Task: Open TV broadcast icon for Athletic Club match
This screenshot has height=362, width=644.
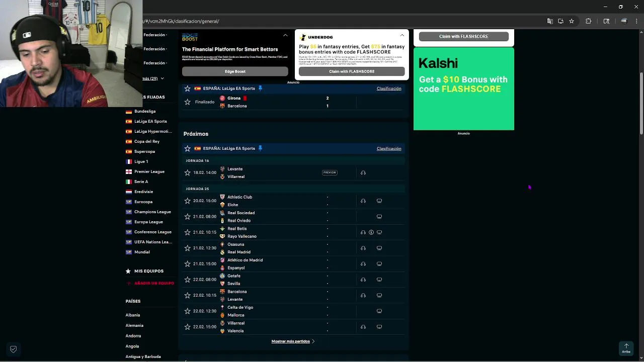Action: point(379,201)
